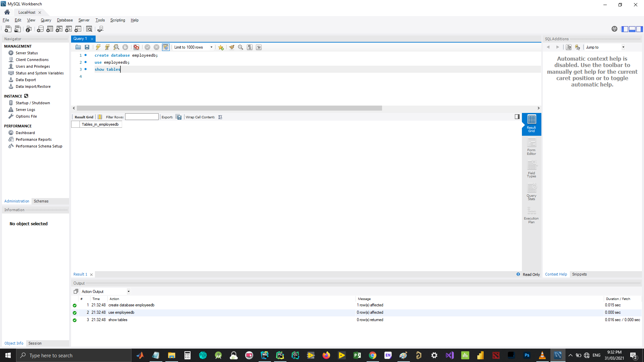Toggle word wrapping in editor
644x362 pixels.
(x=259, y=47)
